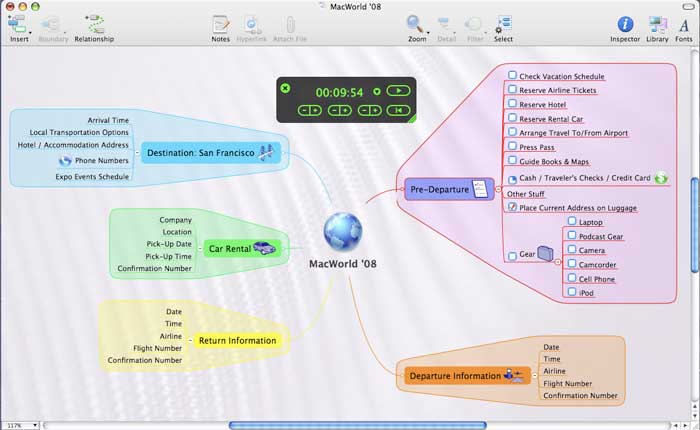700x430 pixels.
Task: Click the Detail toolbar icon
Action: [x=445, y=24]
